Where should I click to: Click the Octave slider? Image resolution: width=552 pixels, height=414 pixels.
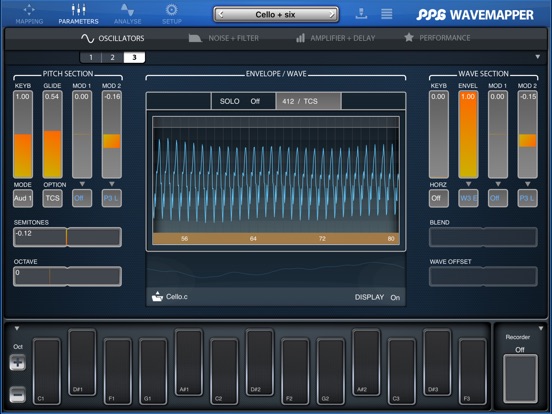tap(67, 276)
